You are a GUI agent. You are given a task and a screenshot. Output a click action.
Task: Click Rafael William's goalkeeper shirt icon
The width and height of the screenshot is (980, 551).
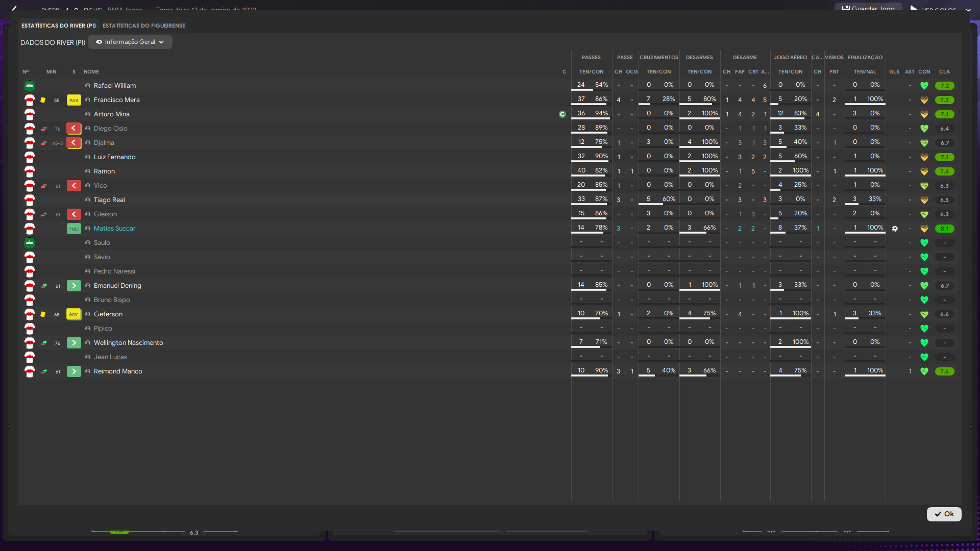pyautogui.click(x=30, y=86)
